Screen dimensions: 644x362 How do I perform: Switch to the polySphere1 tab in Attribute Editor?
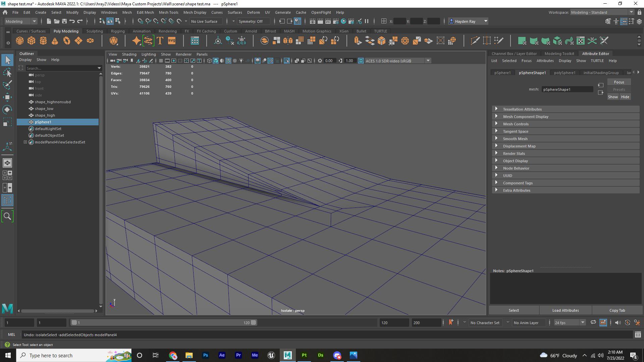tap(565, 72)
